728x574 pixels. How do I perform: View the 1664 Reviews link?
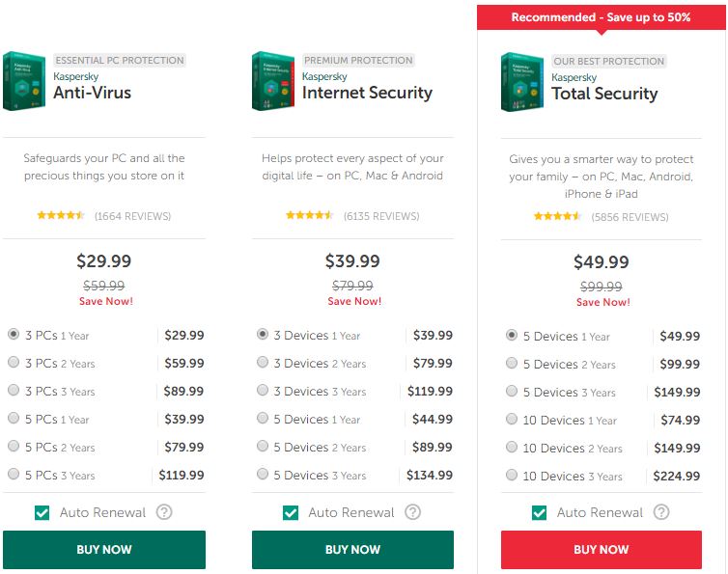pos(132,216)
